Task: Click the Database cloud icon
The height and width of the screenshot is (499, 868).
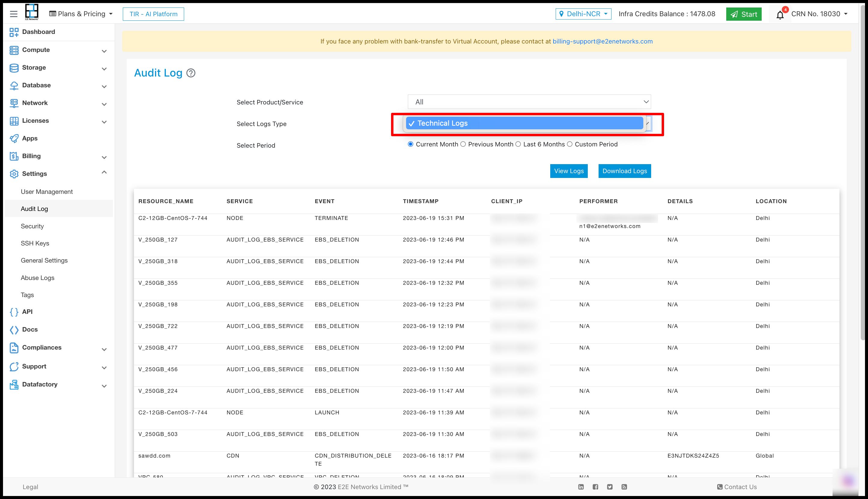Action: tap(14, 86)
